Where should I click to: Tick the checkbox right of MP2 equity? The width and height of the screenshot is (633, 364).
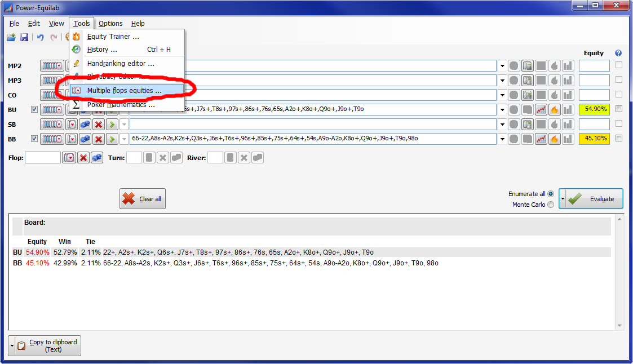(619, 65)
